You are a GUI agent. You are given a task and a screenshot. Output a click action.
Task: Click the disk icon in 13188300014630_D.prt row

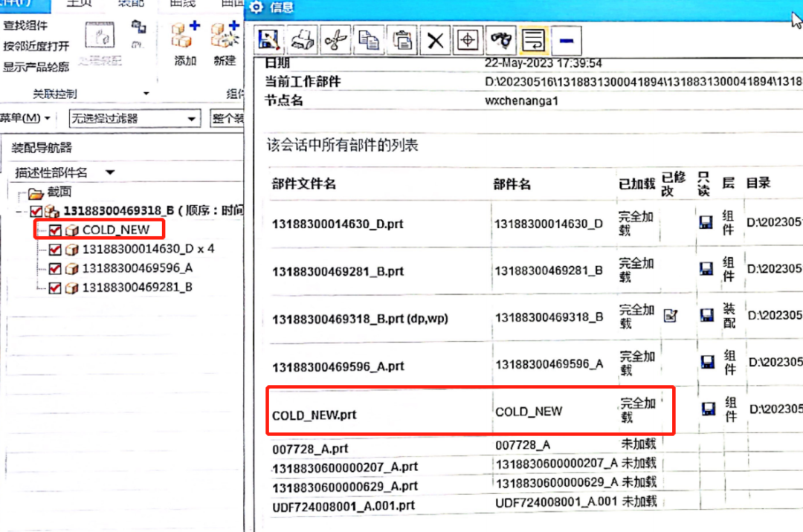pyautogui.click(x=706, y=222)
